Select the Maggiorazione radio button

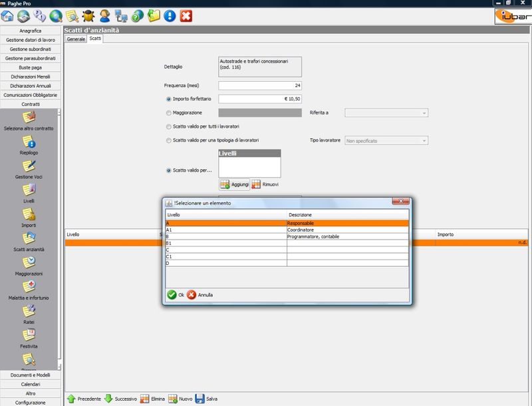[169, 113]
